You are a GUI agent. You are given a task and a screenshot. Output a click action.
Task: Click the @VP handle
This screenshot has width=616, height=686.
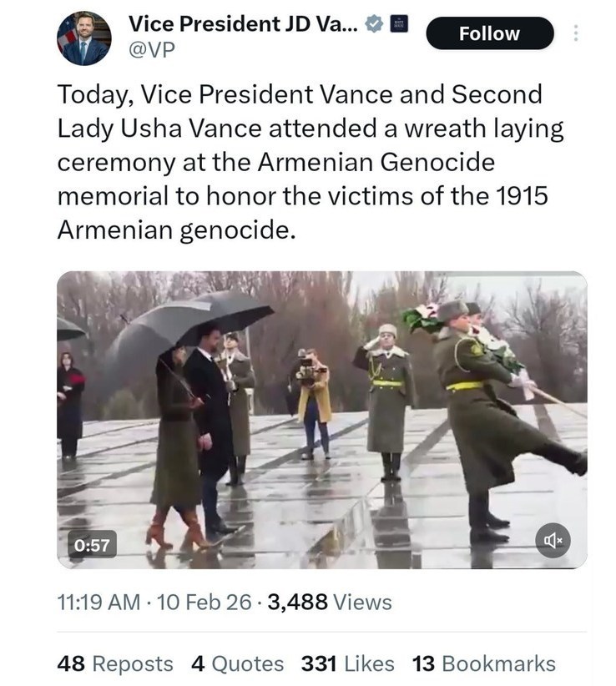click(151, 50)
